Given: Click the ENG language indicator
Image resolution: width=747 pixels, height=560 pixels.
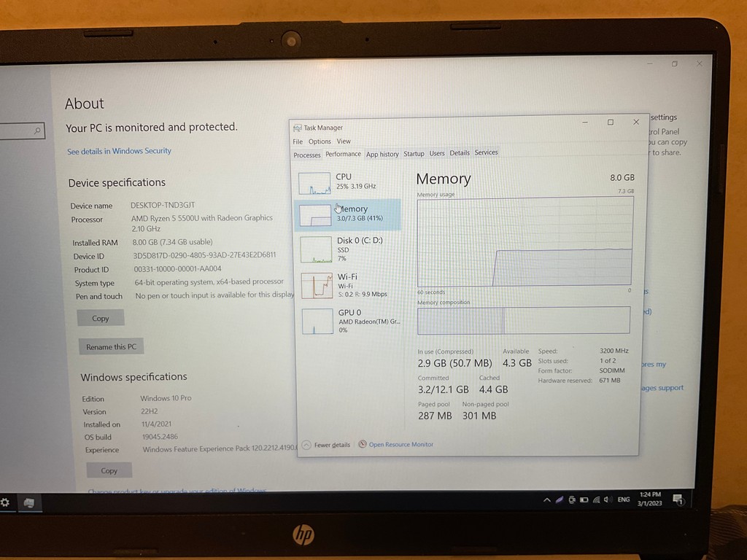Looking at the screenshot, I should 624,499.
